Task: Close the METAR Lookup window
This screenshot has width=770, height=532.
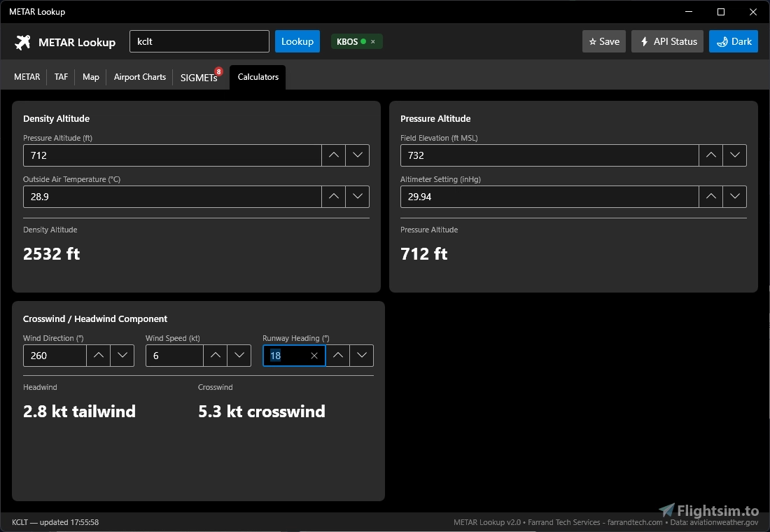Action: 752,12
